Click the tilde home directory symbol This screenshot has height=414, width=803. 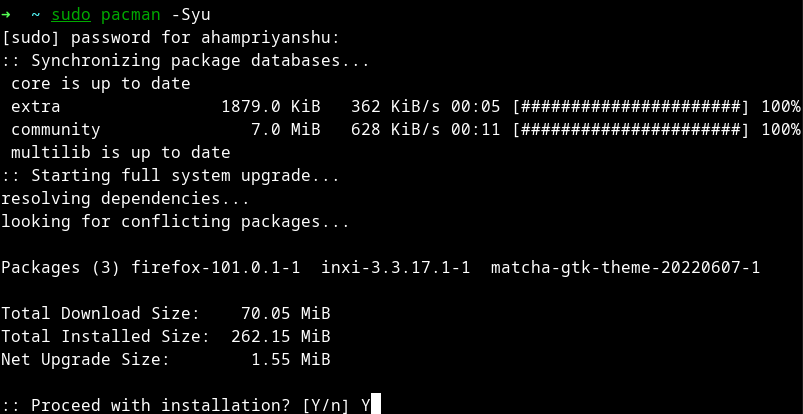(x=35, y=14)
